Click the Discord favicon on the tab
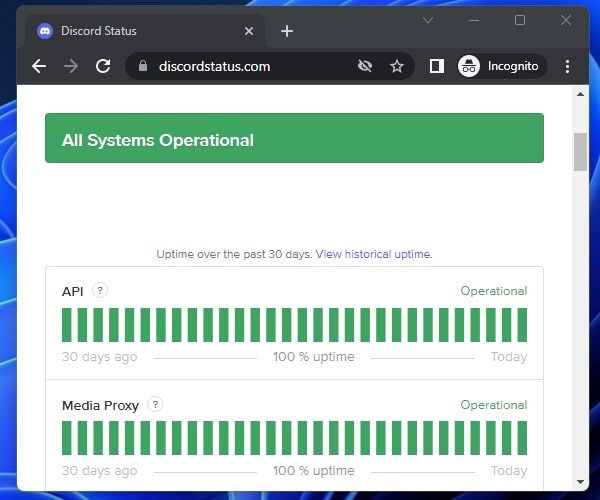This screenshot has height=500, width=600. (45, 31)
